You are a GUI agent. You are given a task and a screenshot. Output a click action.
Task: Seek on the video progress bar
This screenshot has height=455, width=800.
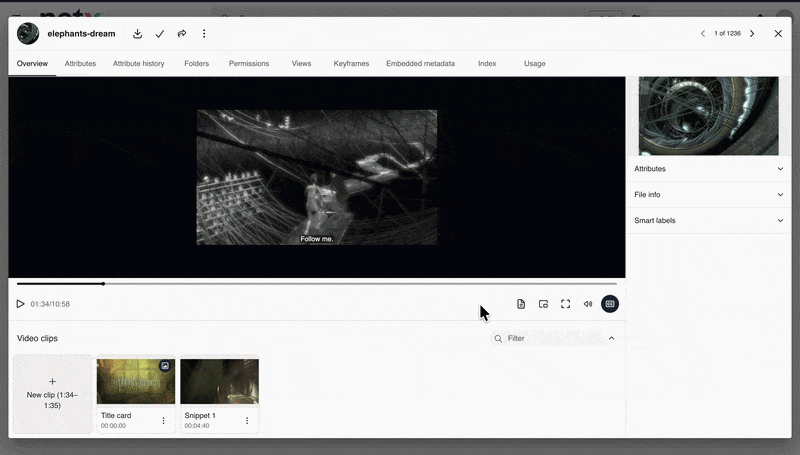317,284
